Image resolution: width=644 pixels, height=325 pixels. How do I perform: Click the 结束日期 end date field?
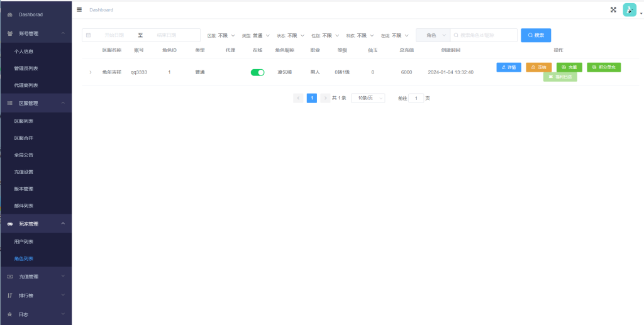click(x=166, y=35)
